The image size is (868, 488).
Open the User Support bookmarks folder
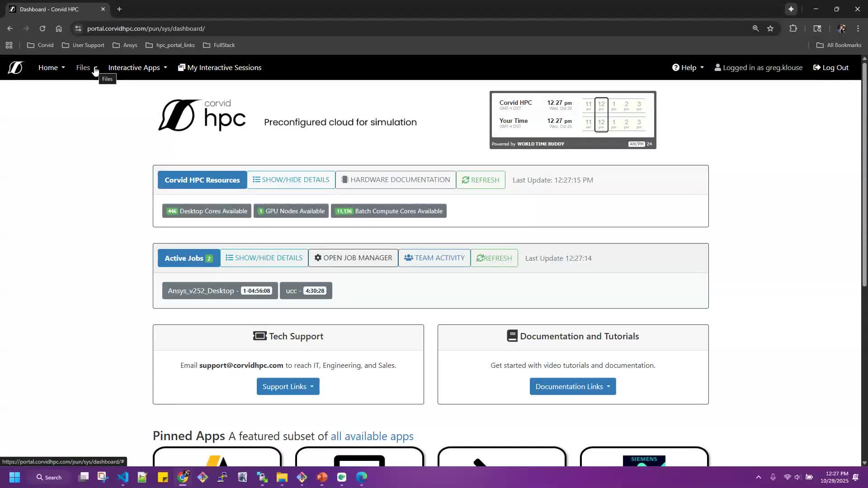83,45
